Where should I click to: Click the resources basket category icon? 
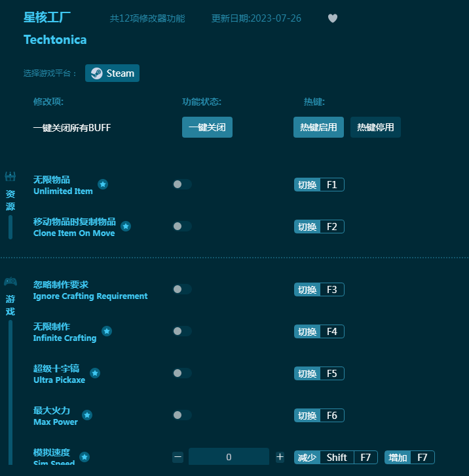pyautogui.click(x=10, y=176)
